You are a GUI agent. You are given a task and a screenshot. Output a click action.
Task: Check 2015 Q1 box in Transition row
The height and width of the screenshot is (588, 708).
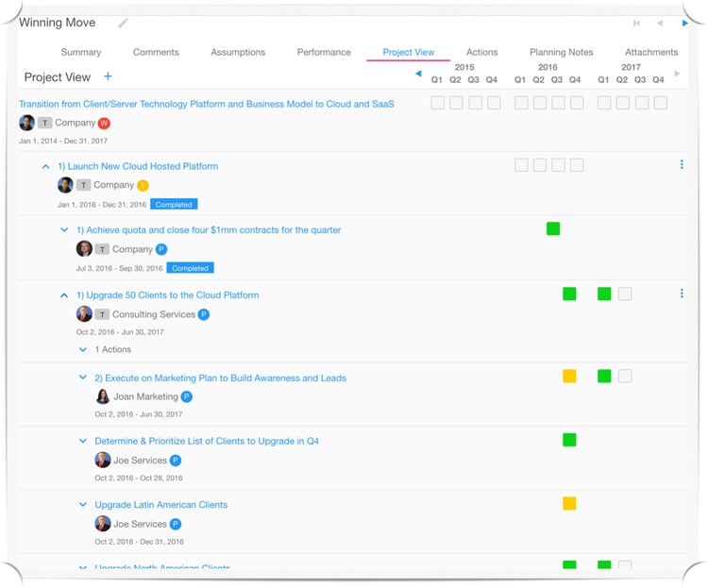(x=437, y=103)
